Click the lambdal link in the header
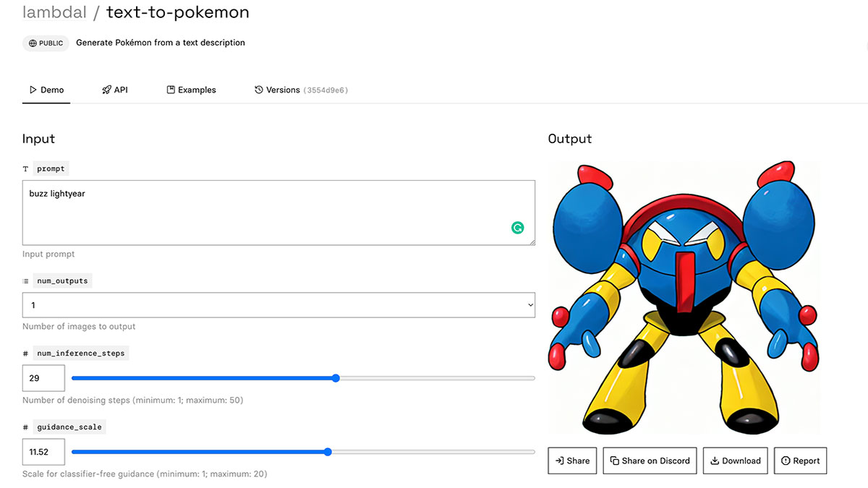The width and height of the screenshot is (868, 488). click(54, 12)
